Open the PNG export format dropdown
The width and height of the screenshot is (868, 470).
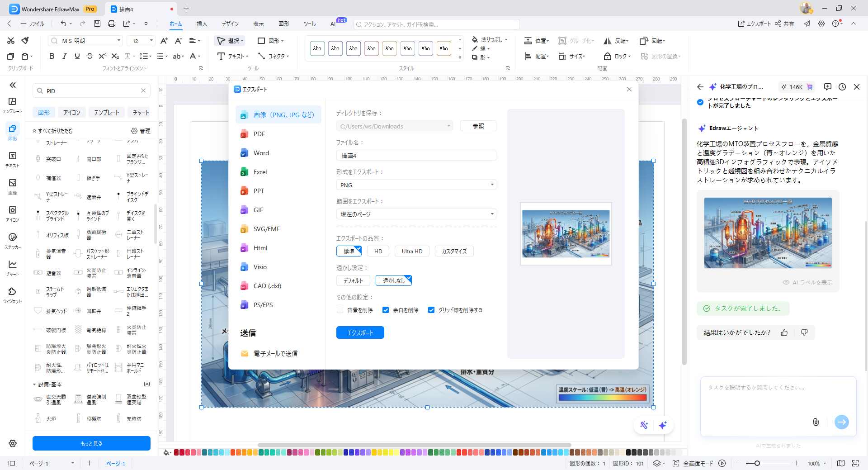click(x=492, y=185)
